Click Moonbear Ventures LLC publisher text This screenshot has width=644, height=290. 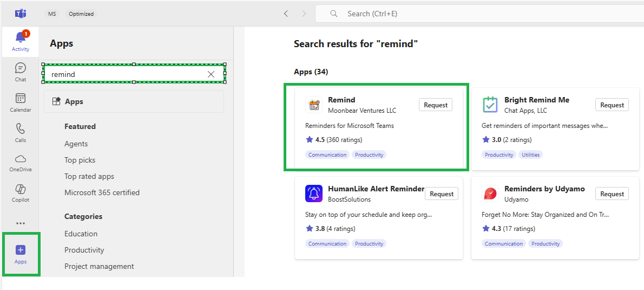click(x=362, y=110)
